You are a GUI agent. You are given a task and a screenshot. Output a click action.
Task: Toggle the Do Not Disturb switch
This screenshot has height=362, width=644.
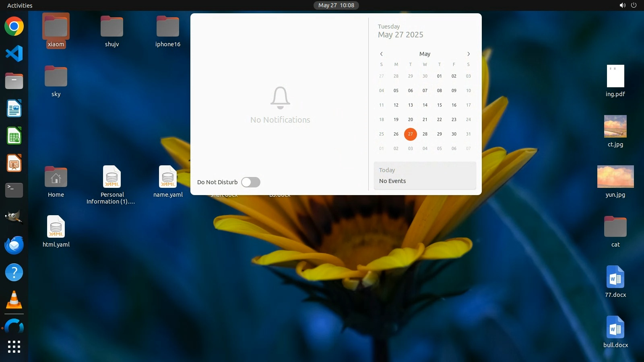point(250,182)
